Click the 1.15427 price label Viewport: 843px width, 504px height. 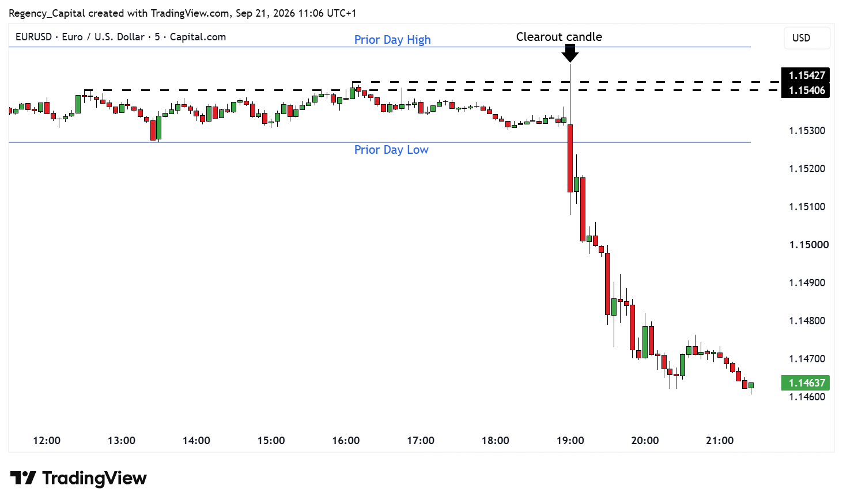coord(806,75)
